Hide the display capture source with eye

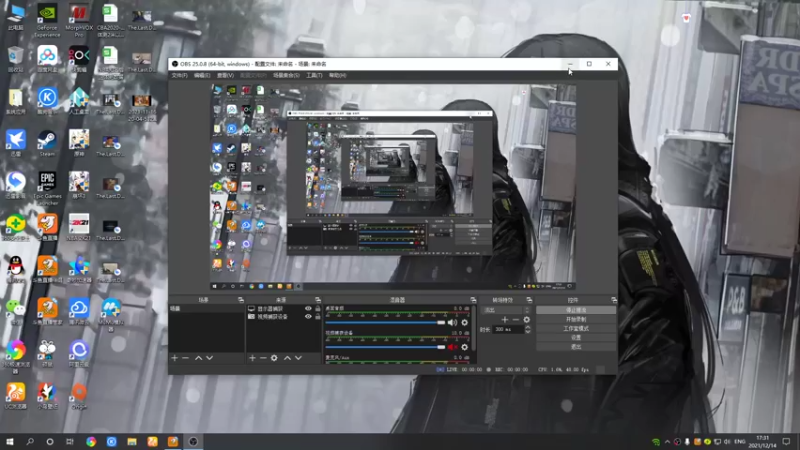(x=308, y=309)
